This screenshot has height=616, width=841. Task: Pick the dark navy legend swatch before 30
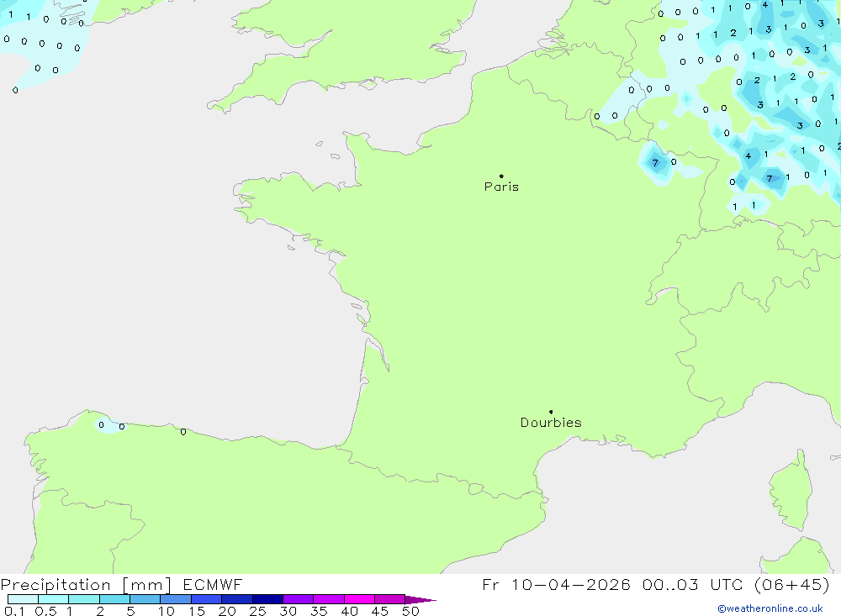267,599
